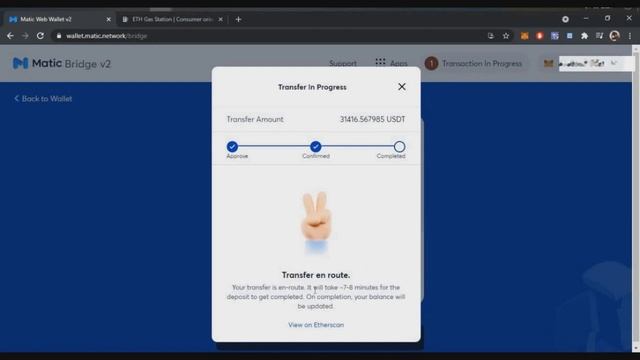Click the red shield extension icon
The image size is (640, 360).
(540, 36)
